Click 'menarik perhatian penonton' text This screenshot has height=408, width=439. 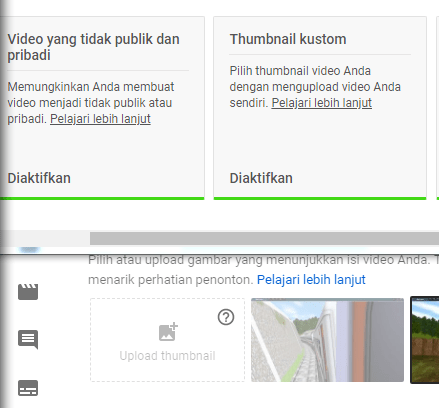coord(171,280)
